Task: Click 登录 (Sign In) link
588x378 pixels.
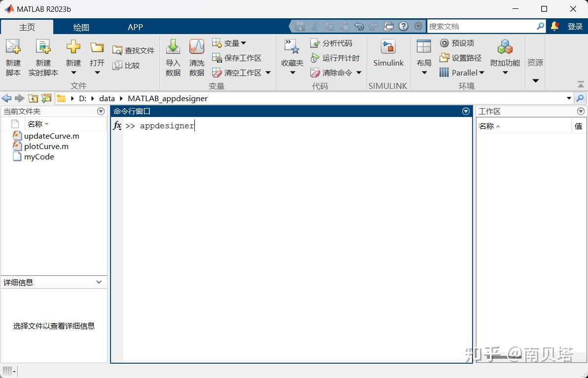Action: click(x=575, y=26)
